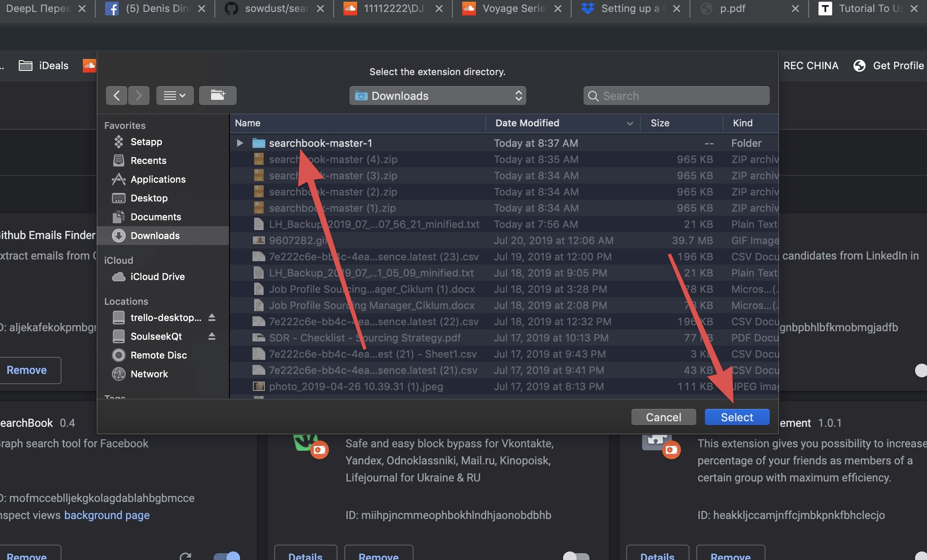Click the background page link
927x560 pixels.
tap(107, 515)
